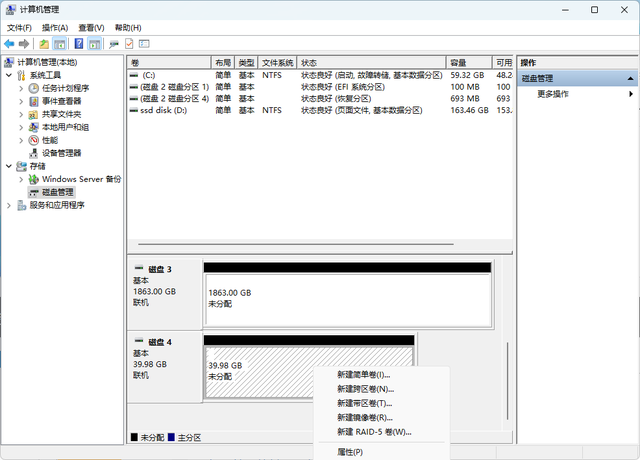
Task: Click the Settings list view toolbar icon
Action: [x=144, y=44]
